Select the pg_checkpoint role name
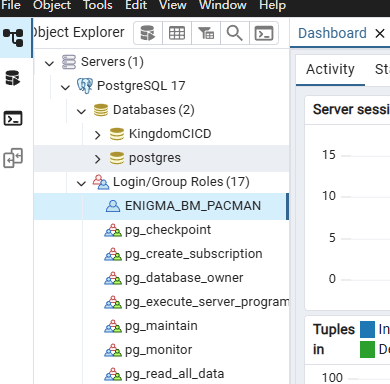Image resolution: width=390 pixels, height=384 pixels. point(168,230)
